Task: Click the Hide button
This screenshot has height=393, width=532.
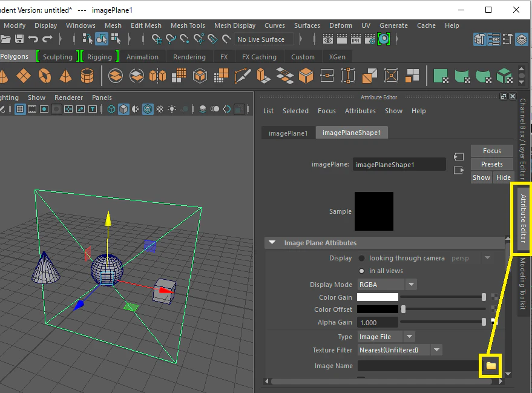Action: (x=504, y=177)
